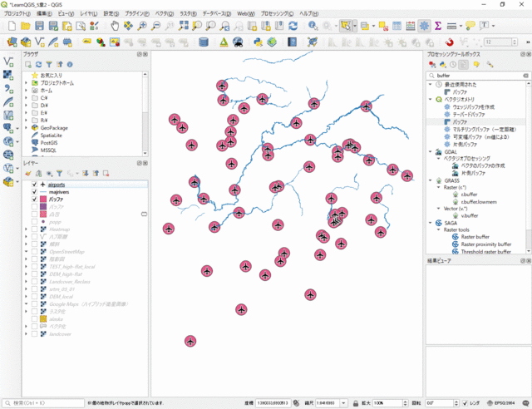
Task: Click the purple バッファ layer color swatch
Action: pyautogui.click(x=43, y=207)
